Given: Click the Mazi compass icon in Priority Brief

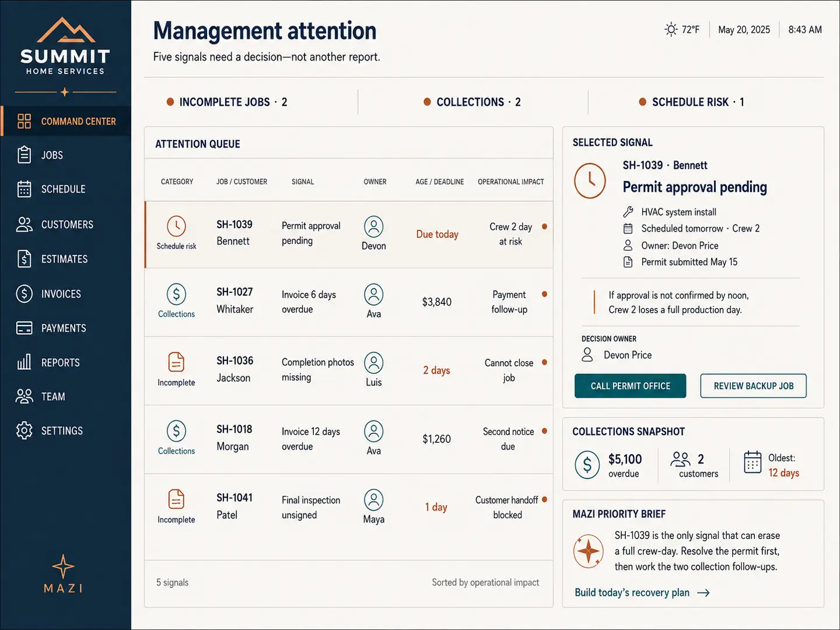Looking at the screenshot, I should [589, 551].
